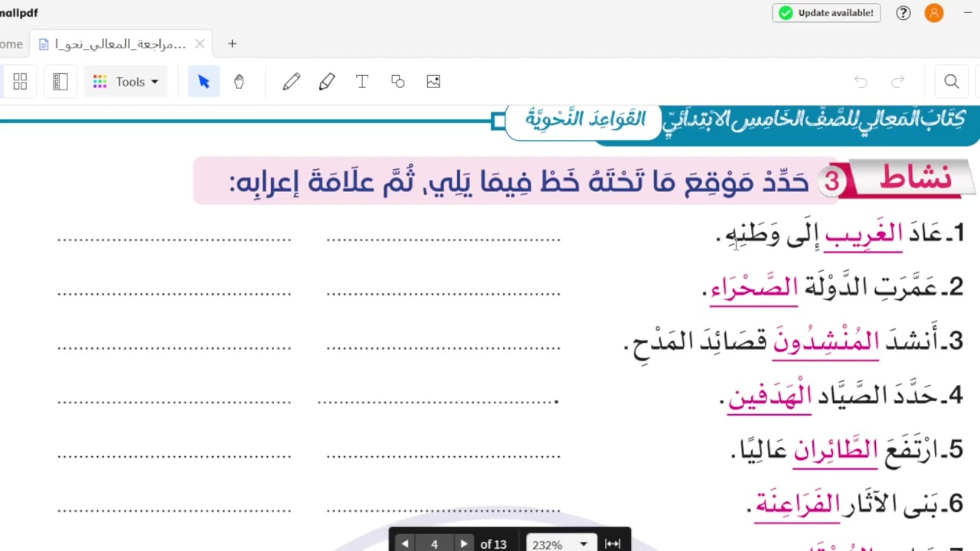
Task: Click the Update available button
Action: click(827, 12)
